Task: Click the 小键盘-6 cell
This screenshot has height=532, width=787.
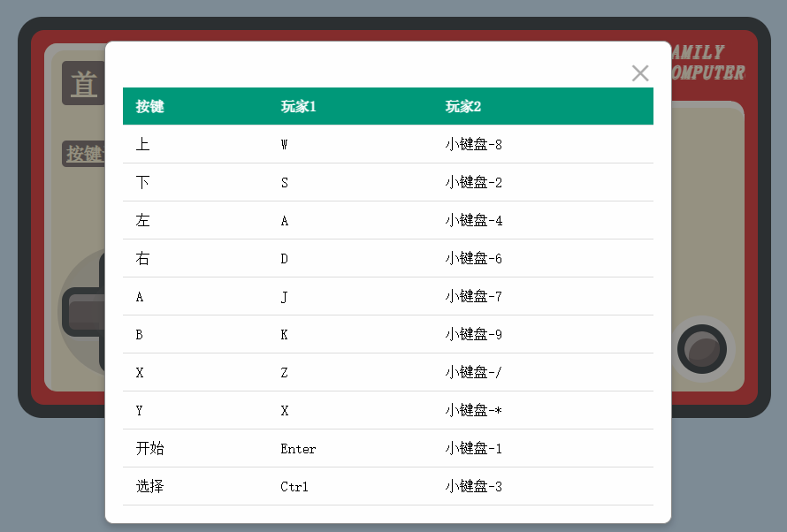Action: [x=473, y=259]
